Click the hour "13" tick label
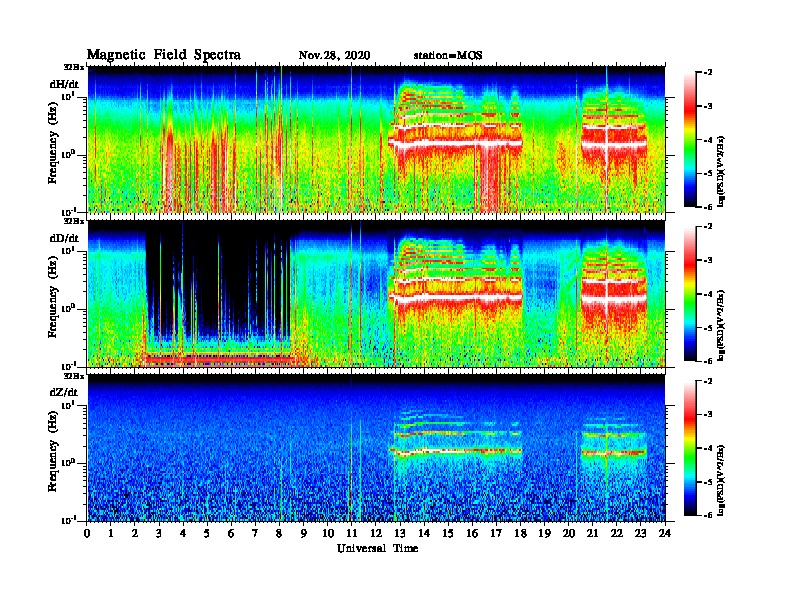Image resolution: width=792 pixels, height=612 pixels. [400, 533]
